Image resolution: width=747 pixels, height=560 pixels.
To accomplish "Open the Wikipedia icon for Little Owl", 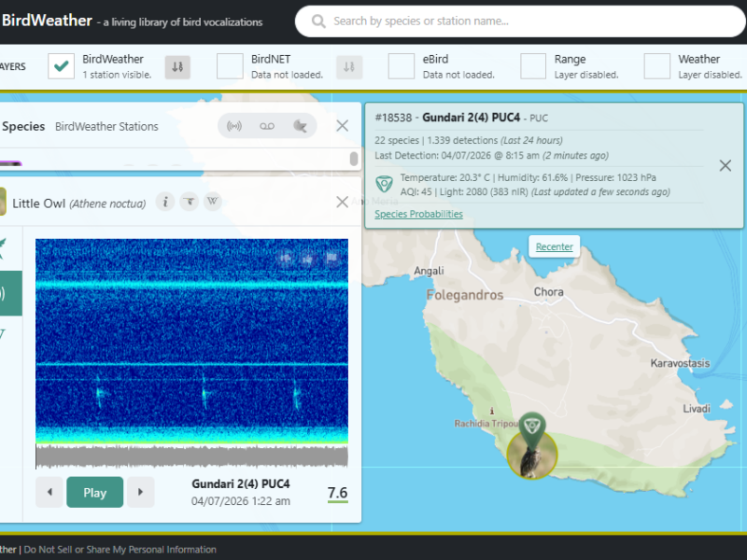I will (x=212, y=202).
